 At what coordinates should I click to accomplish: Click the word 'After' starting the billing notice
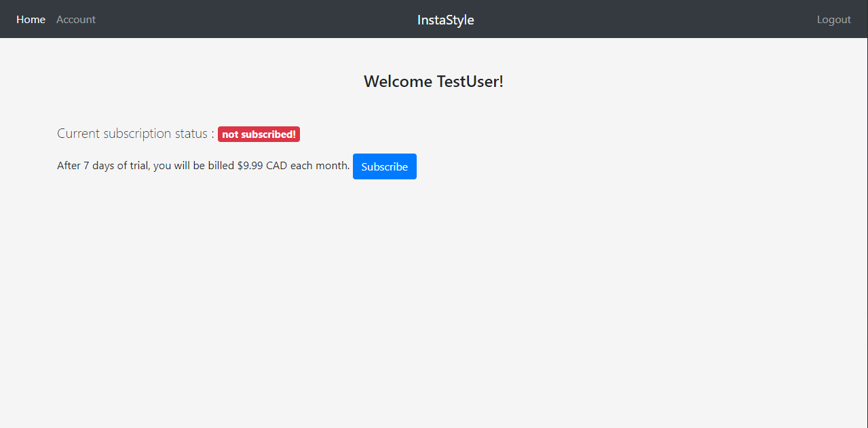69,166
